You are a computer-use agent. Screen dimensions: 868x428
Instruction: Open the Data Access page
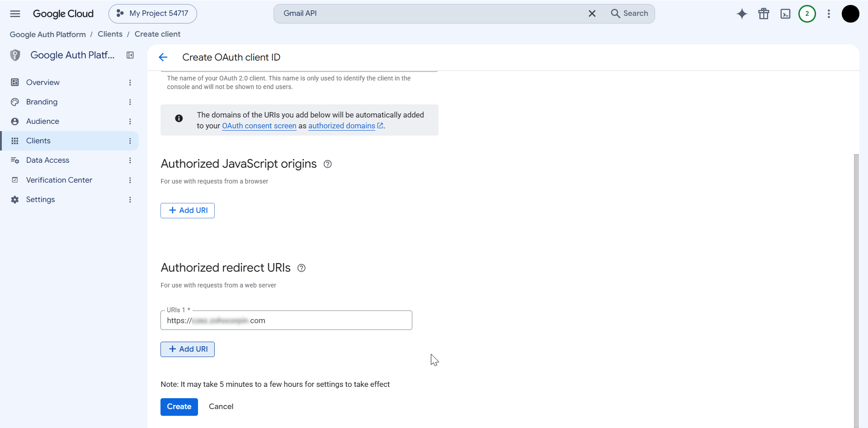click(x=47, y=160)
